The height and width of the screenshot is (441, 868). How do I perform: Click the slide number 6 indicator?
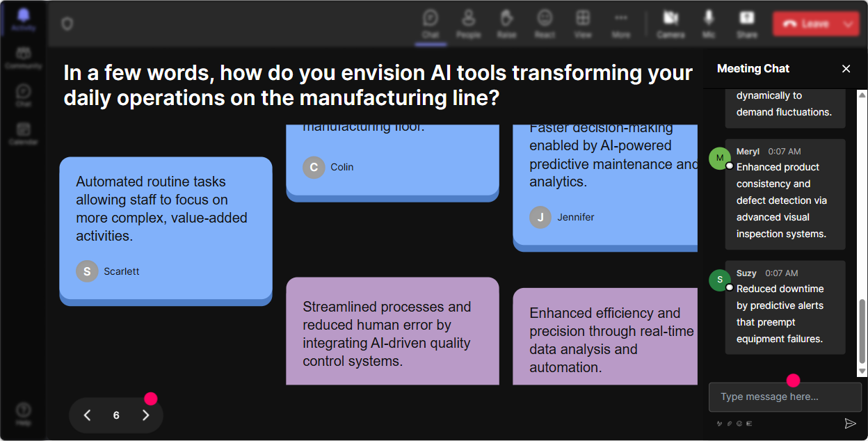point(116,415)
